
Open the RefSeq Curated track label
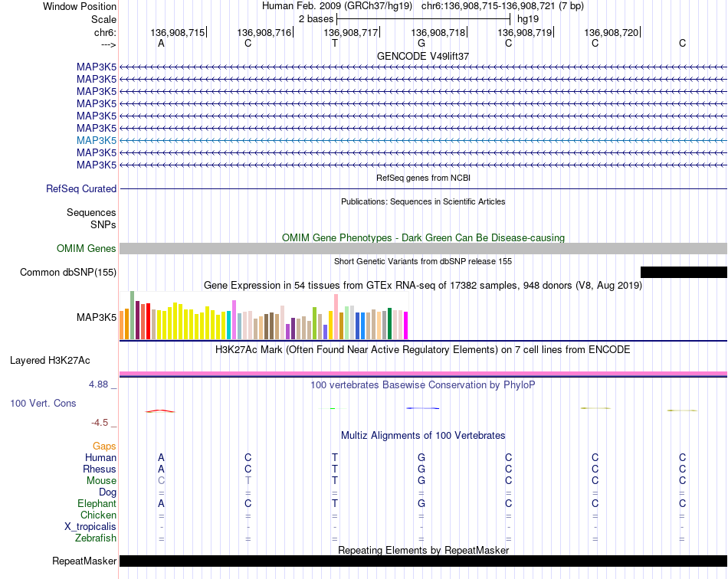[x=81, y=189]
